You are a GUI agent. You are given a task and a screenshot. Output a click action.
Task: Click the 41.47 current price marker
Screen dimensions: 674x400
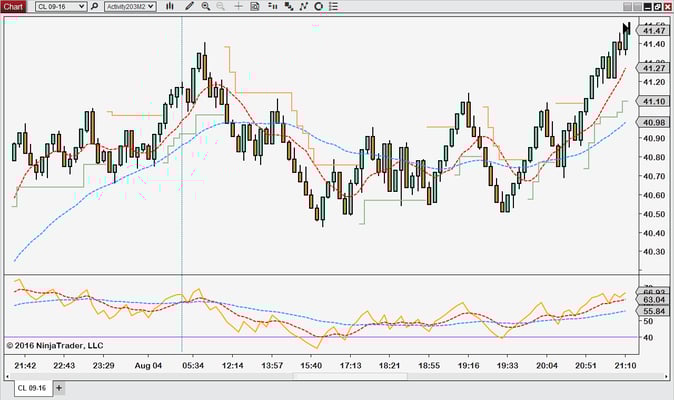(x=655, y=32)
